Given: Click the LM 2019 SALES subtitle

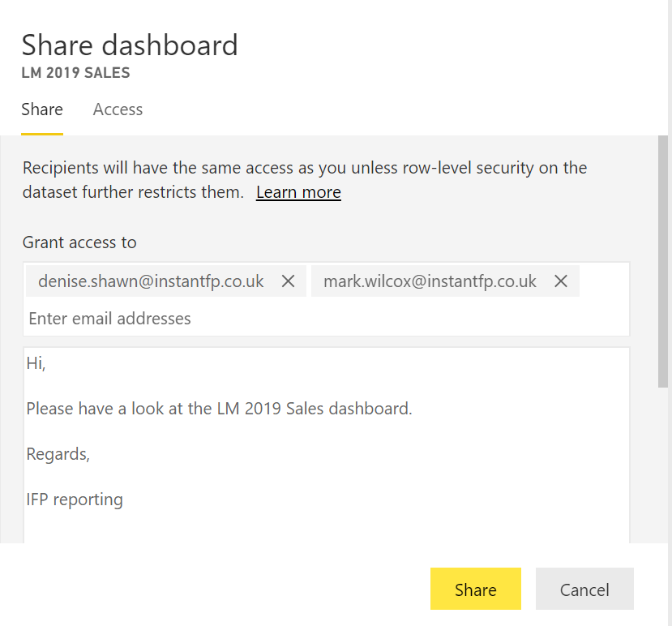Looking at the screenshot, I should 75,73.
